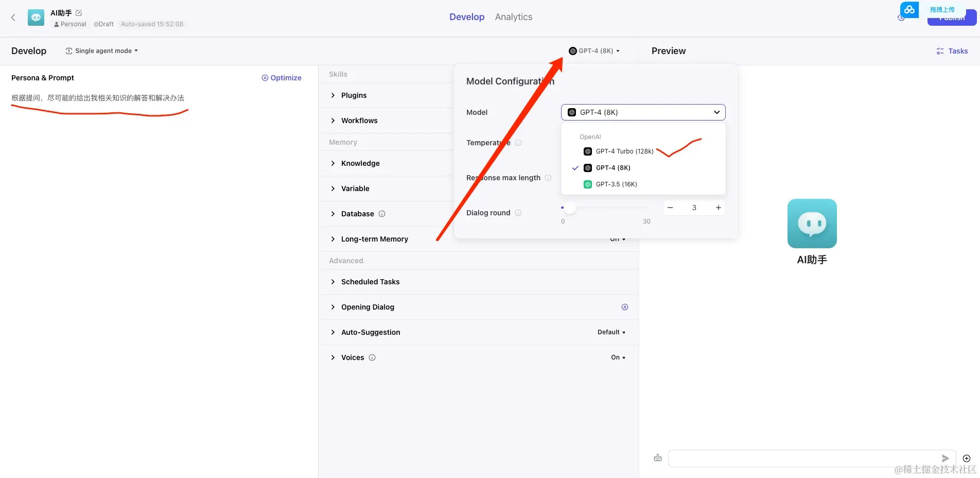This screenshot has width=980, height=478.
Task: Open the Single agent mode dropdown
Action: (102, 51)
